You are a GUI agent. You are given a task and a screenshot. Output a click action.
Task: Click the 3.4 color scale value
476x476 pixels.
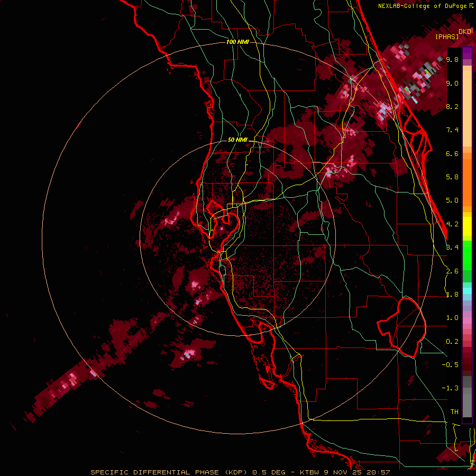[x=452, y=248]
